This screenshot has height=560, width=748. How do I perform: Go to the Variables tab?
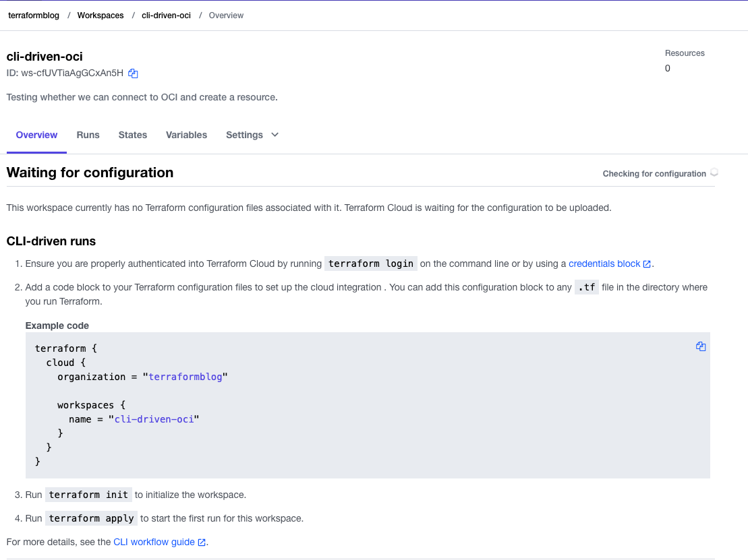186,135
